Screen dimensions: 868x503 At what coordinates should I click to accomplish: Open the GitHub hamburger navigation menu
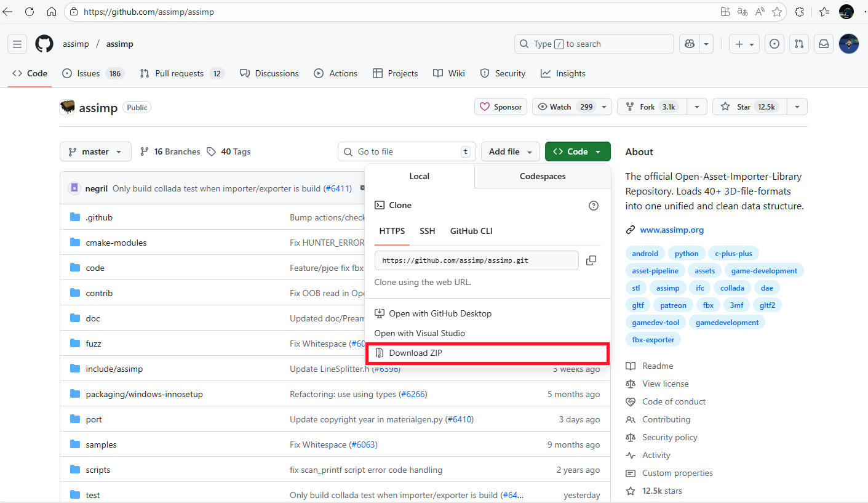tap(17, 44)
